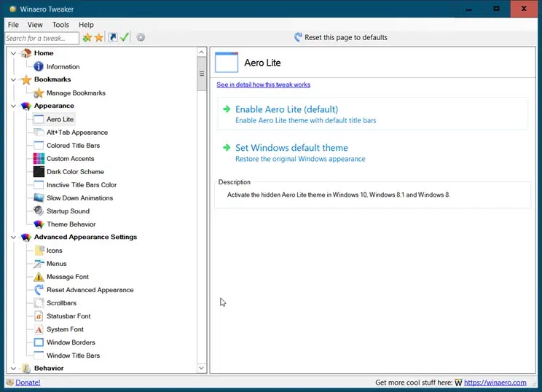Select the Slow Down Animations label
Screen dimensions: 542x392
(x=80, y=198)
